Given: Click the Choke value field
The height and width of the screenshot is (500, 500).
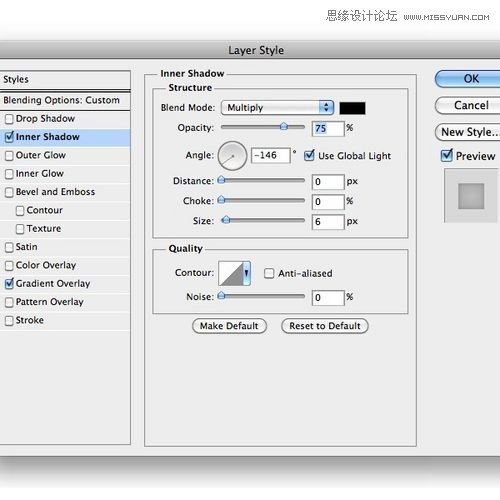Looking at the screenshot, I should pyautogui.click(x=328, y=202).
